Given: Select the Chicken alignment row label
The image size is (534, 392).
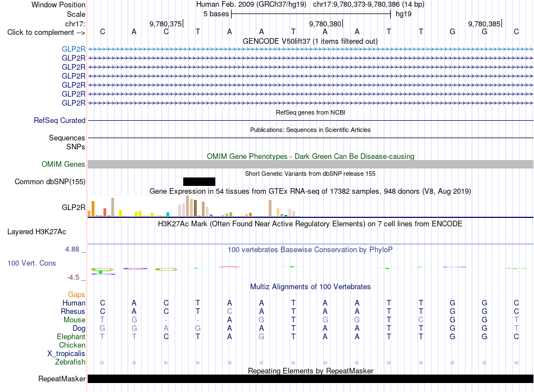Looking at the screenshot, I should click(72, 345).
